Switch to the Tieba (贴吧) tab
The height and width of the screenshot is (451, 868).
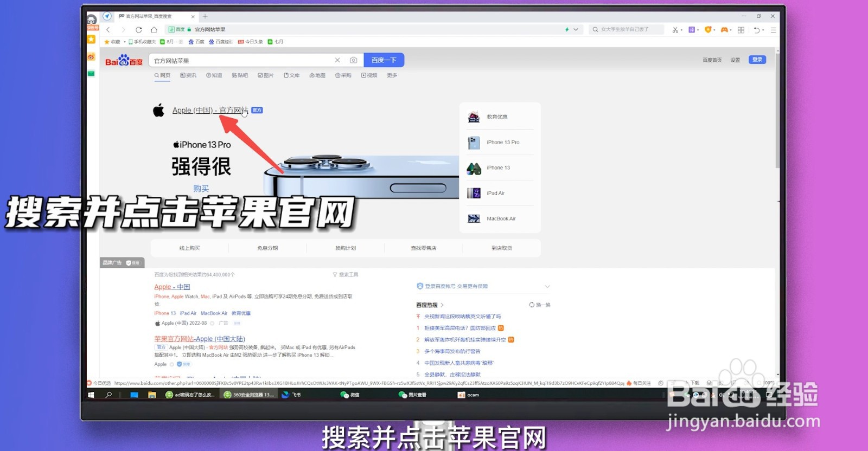240,75
